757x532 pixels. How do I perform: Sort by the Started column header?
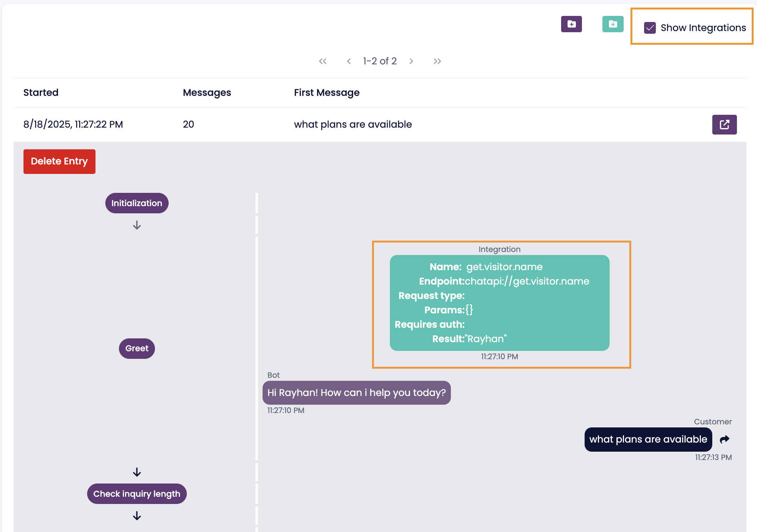41,92
